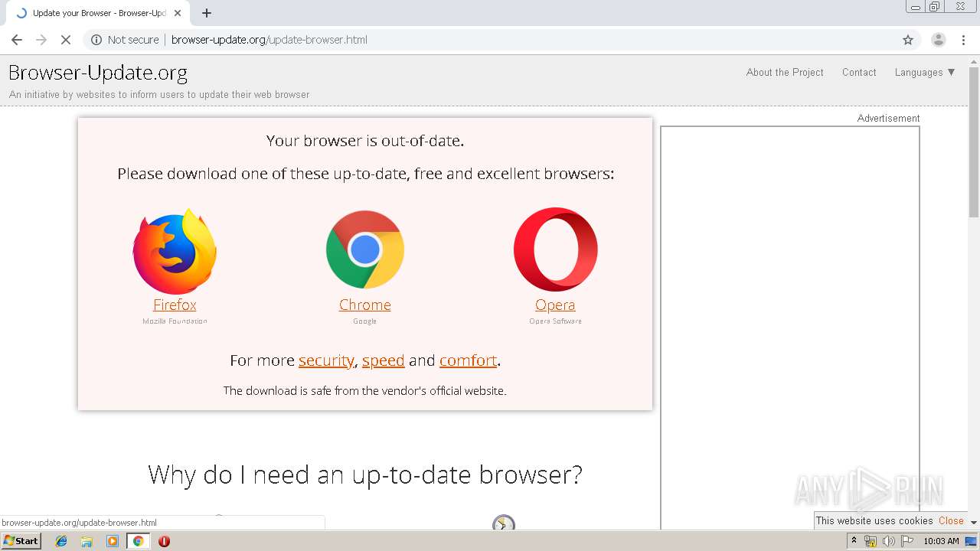Image resolution: width=980 pixels, height=551 pixels.
Task: Click the Browser-Update.org site title
Action: [x=98, y=73]
